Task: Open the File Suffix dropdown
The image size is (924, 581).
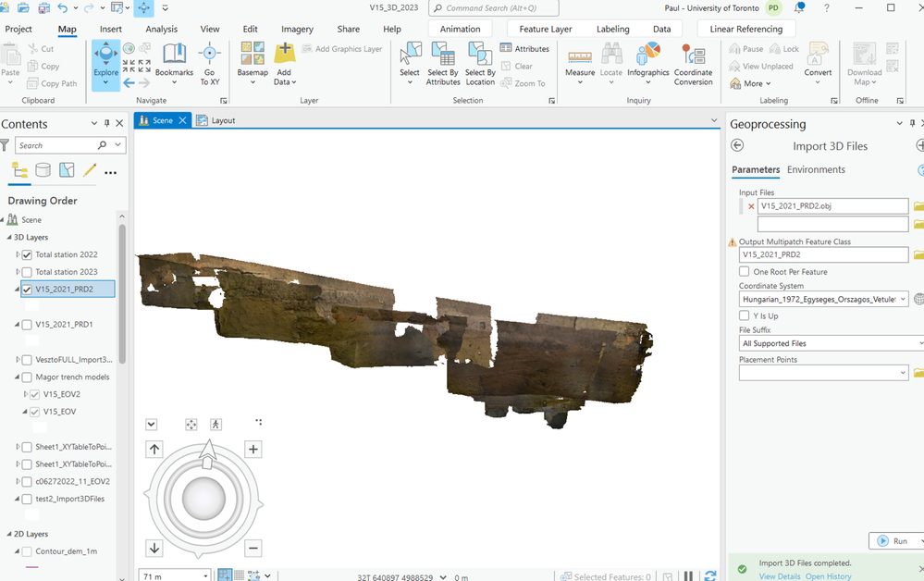Action: click(x=912, y=342)
